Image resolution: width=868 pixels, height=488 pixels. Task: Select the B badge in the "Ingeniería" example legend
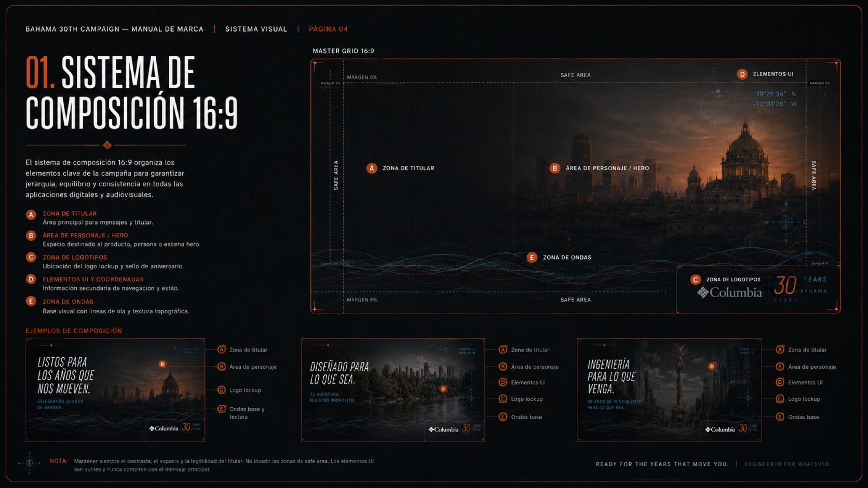coord(780,367)
